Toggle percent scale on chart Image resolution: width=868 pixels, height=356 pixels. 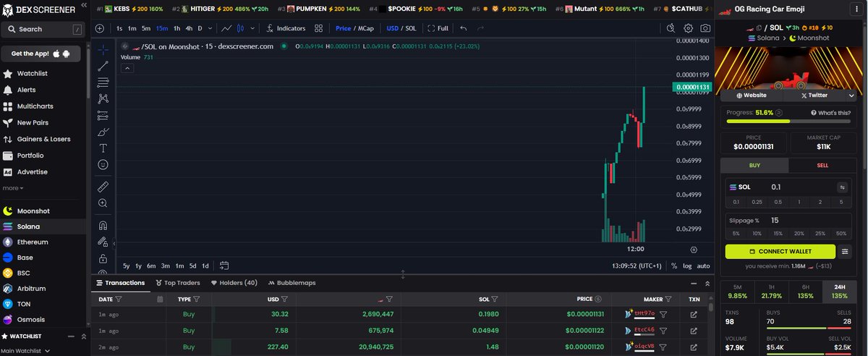[x=674, y=266]
